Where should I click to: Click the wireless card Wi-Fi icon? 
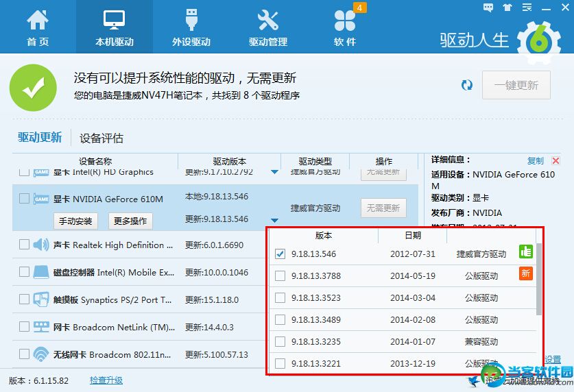point(41,354)
